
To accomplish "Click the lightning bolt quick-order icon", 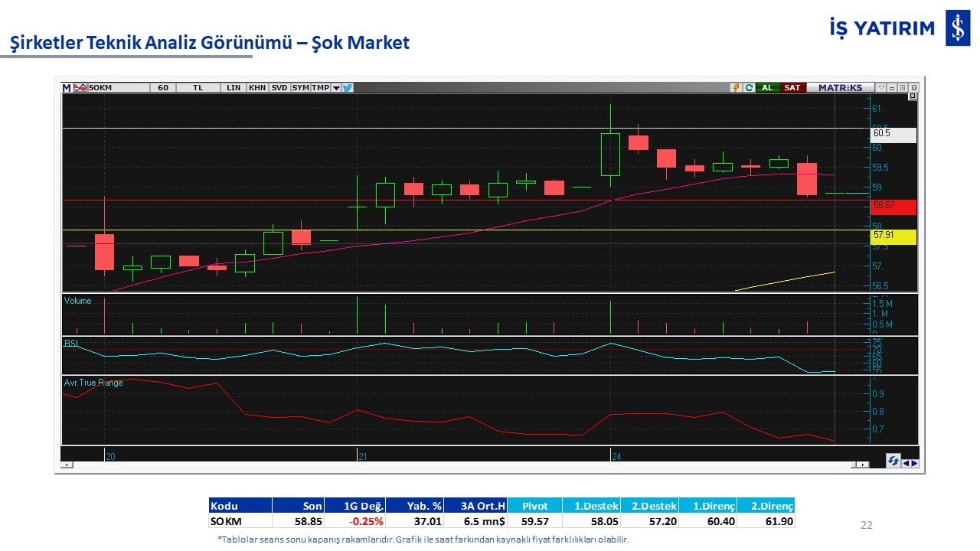I will click(737, 88).
